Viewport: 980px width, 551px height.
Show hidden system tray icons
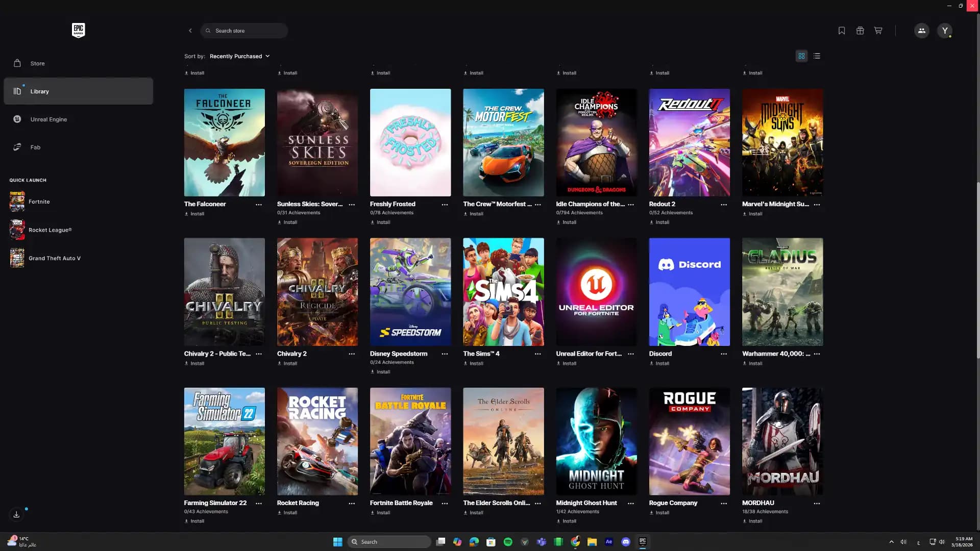(x=891, y=542)
